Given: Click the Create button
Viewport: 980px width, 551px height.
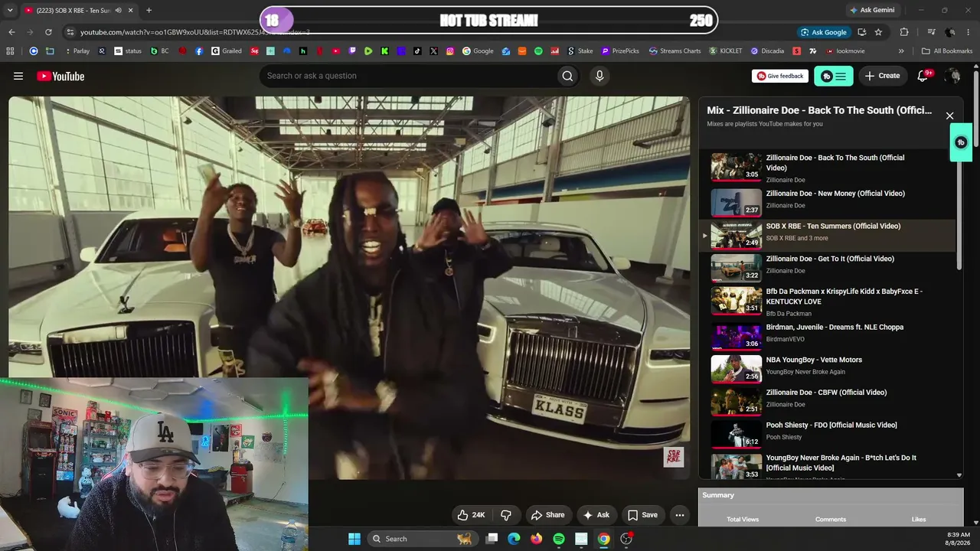Looking at the screenshot, I should point(882,76).
